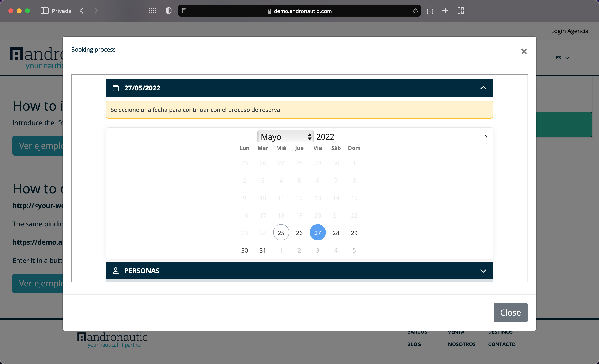Screen dimensions: 599x364
Task: Open the ES language selector
Action: coord(562,58)
